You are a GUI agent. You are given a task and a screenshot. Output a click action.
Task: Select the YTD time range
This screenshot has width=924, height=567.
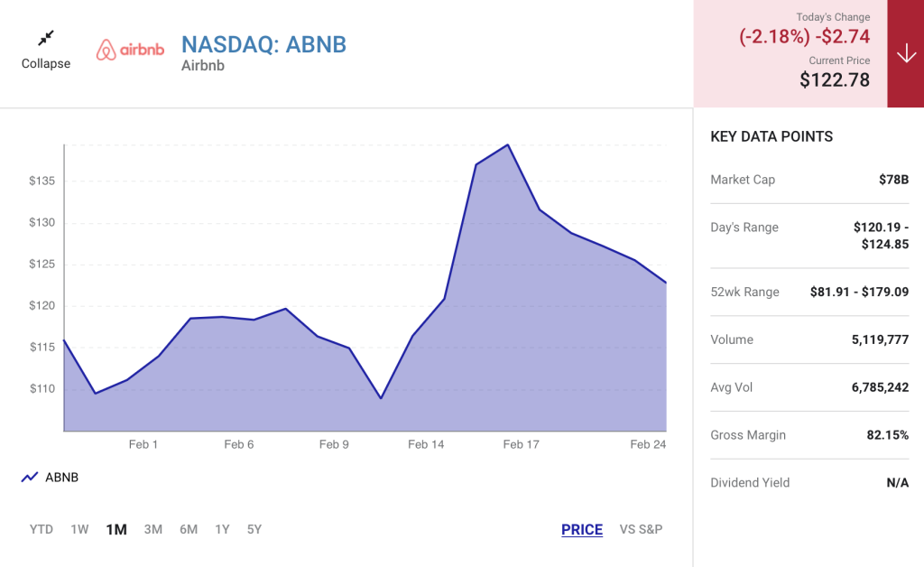click(x=42, y=529)
